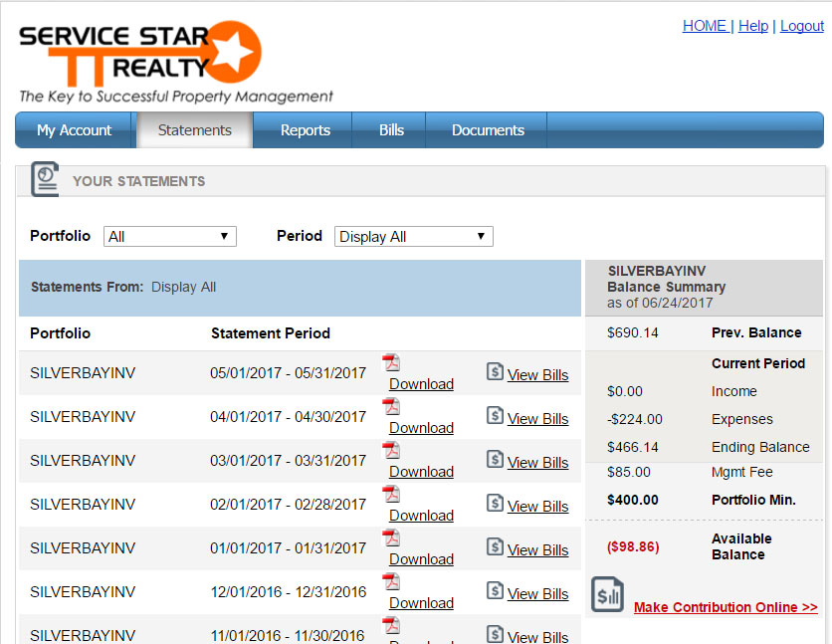Open the Reports tab

pos(305,130)
